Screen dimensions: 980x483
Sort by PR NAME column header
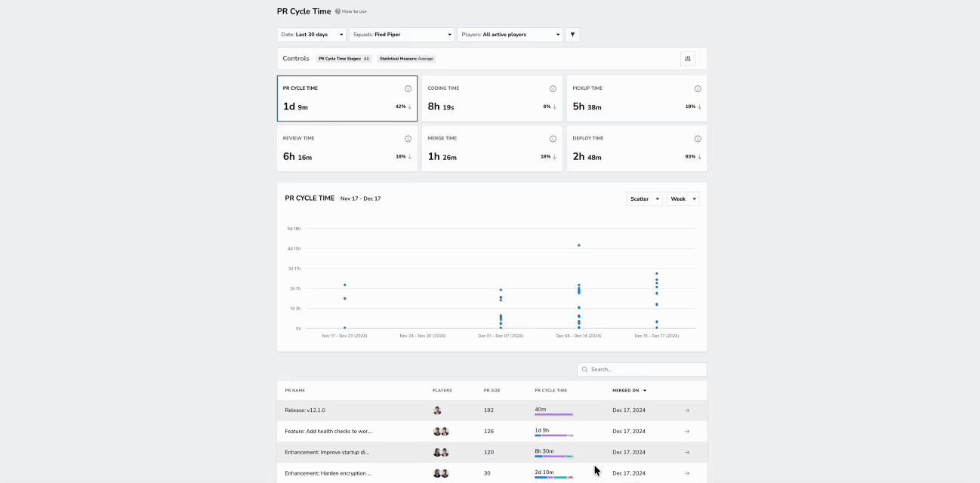[295, 391]
